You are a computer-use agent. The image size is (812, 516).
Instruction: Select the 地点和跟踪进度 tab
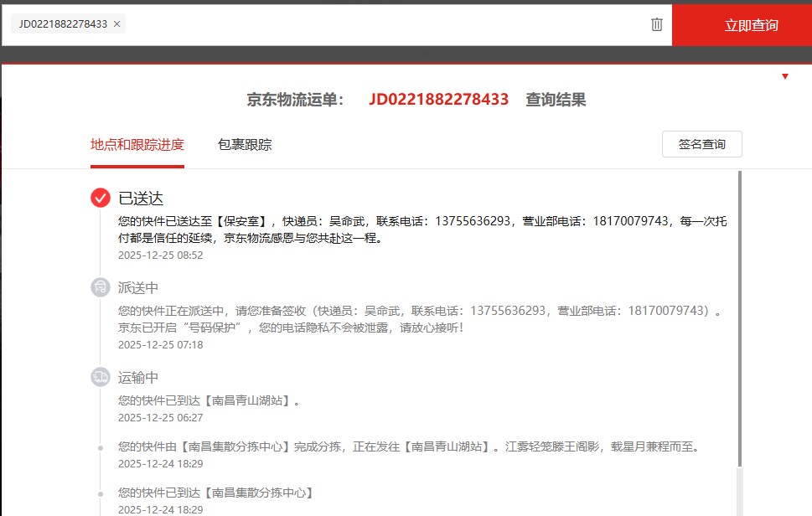pos(137,144)
